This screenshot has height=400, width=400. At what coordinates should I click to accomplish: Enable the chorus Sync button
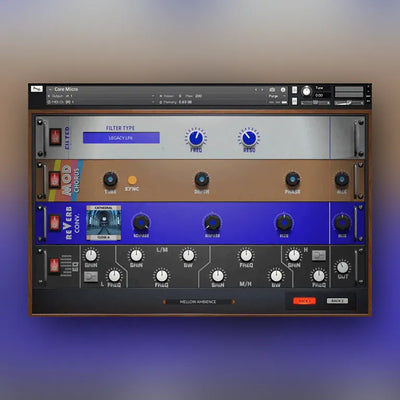(x=132, y=180)
